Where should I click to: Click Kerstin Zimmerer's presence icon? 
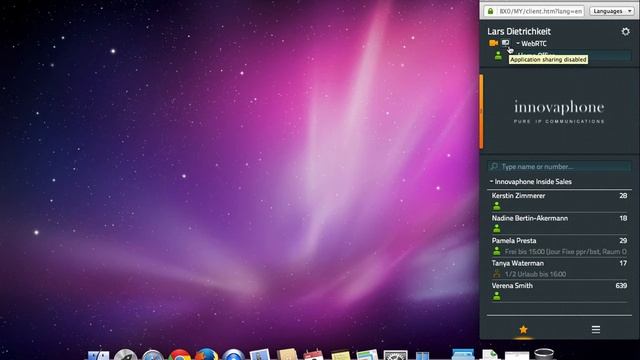(x=496, y=206)
